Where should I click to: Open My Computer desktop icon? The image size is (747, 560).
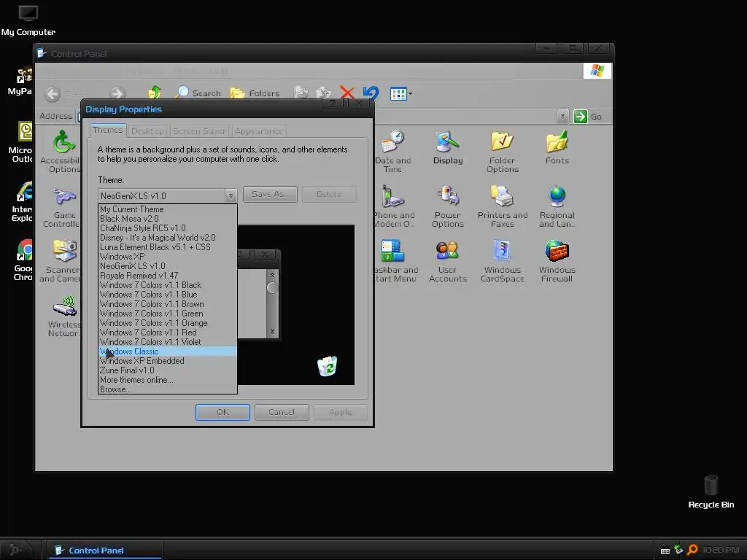point(28,20)
